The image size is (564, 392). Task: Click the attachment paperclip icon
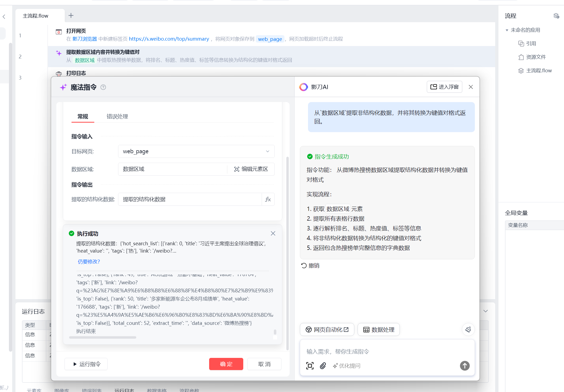(323, 366)
